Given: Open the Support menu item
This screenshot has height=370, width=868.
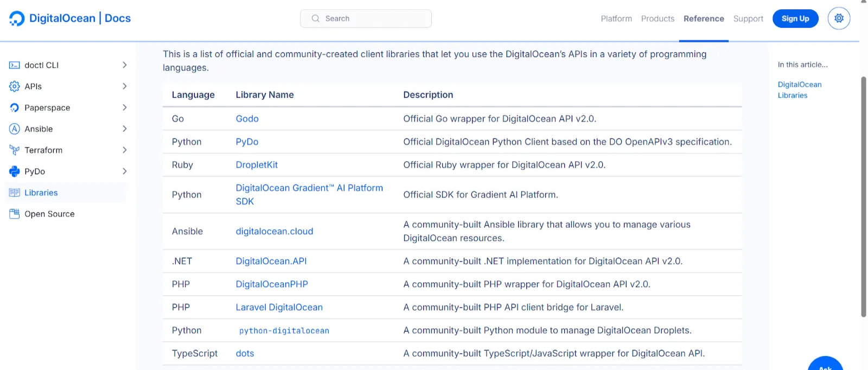Looking at the screenshot, I should [748, 18].
